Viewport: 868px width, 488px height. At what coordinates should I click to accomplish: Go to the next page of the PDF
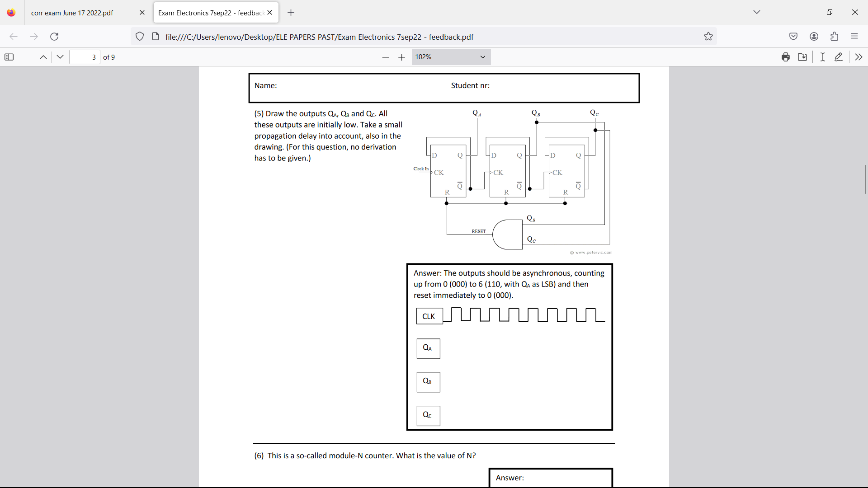pos(60,57)
